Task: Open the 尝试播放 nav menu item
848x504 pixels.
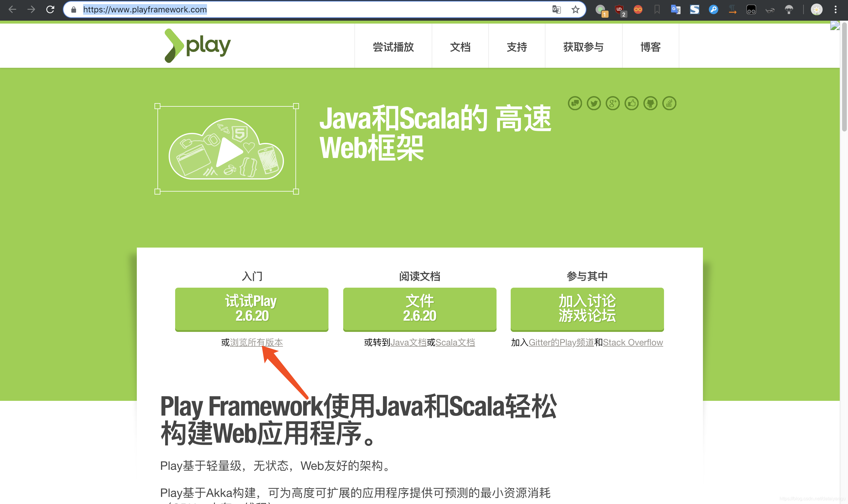Action: tap(393, 47)
